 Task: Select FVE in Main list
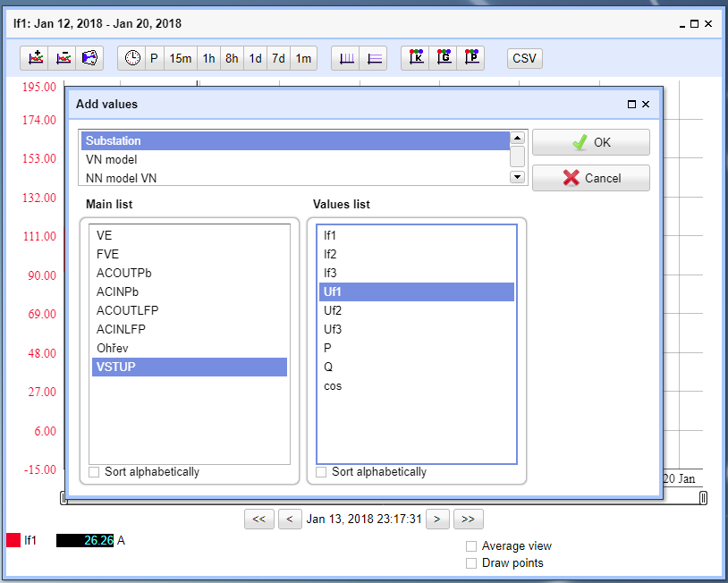tap(190, 254)
